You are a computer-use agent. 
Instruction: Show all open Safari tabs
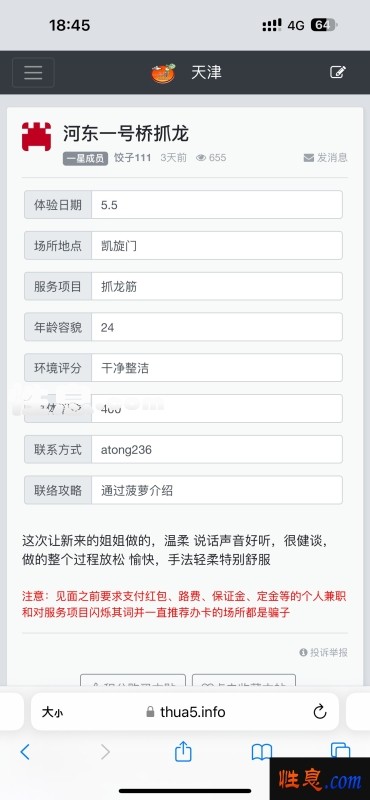[x=340, y=751]
